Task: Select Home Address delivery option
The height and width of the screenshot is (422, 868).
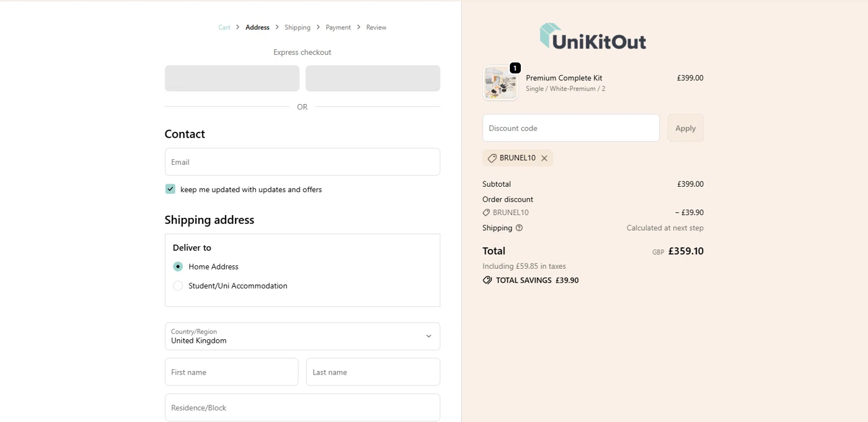Action: 178,266
